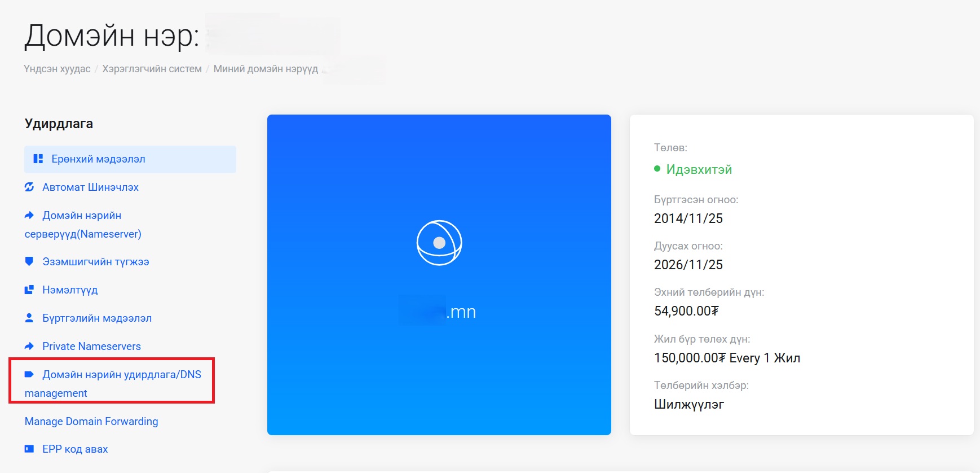
Task: Click the shield icon for Эзэмшигчийн түгжээ
Action: (29, 261)
